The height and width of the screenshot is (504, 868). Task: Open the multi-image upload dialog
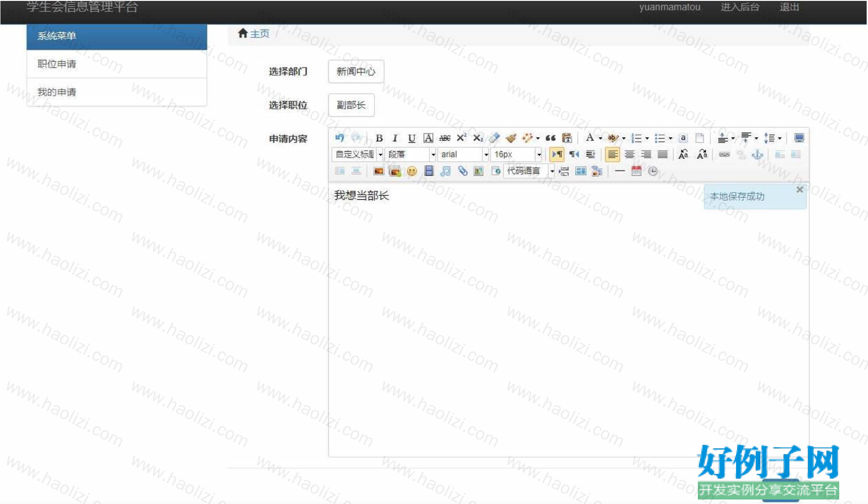[x=395, y=171]
